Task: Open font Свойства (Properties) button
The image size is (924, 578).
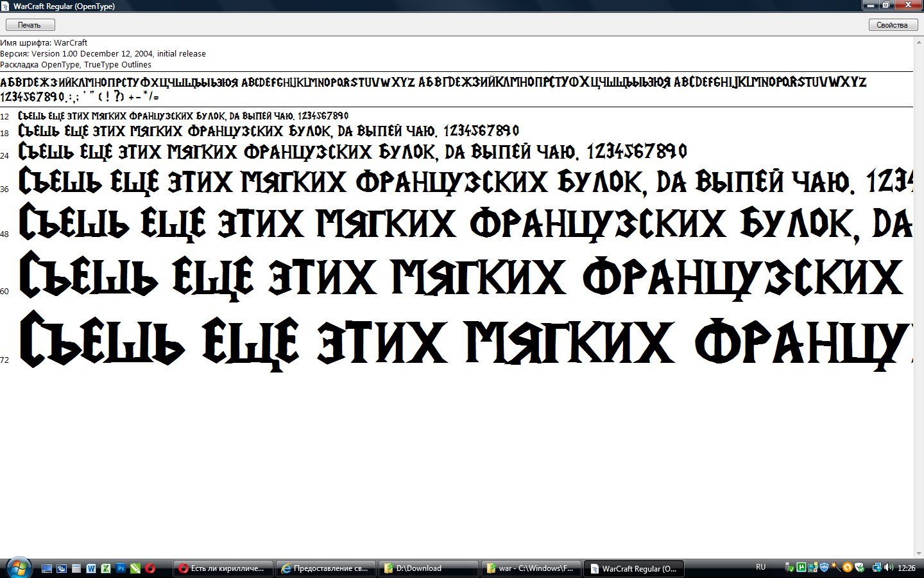Action: point(893,25)
